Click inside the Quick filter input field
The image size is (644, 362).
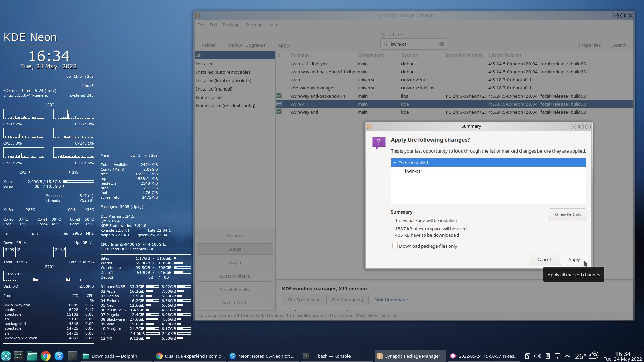tap(414, 44)
